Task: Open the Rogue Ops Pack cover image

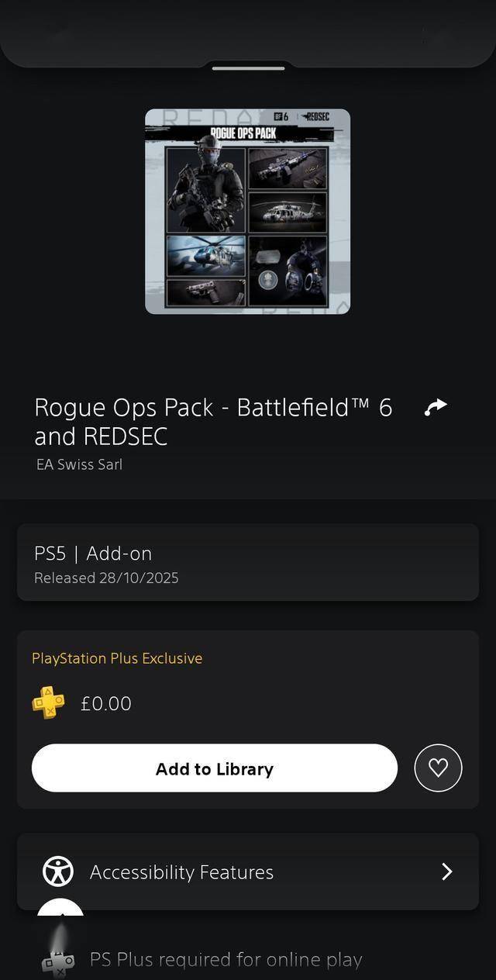Action: (x=248, y=212)
